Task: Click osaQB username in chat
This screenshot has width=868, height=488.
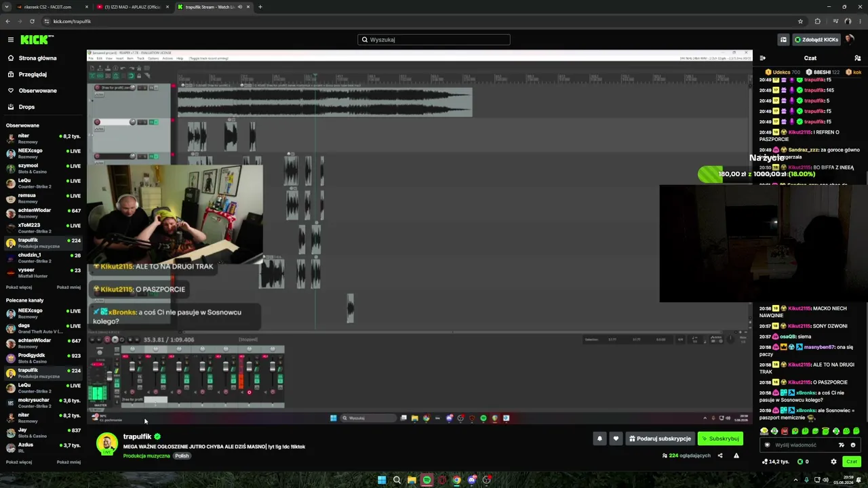Action: coord(787,337)
